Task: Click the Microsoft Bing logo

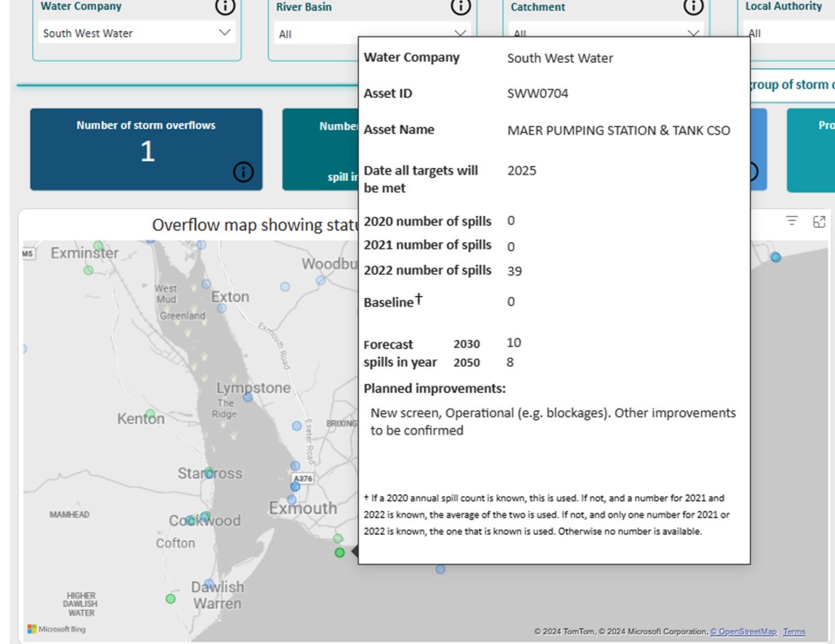Action: (x=56, y=629)
